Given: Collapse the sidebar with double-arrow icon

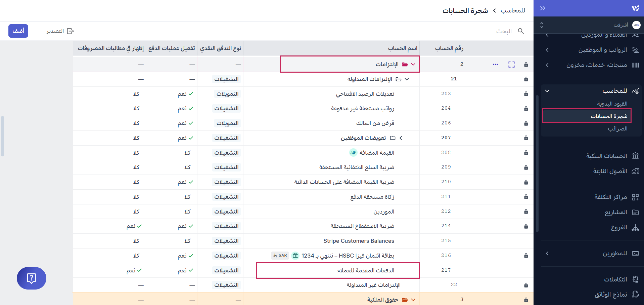Looking at the screenshot, I should [x=543, y=8].
